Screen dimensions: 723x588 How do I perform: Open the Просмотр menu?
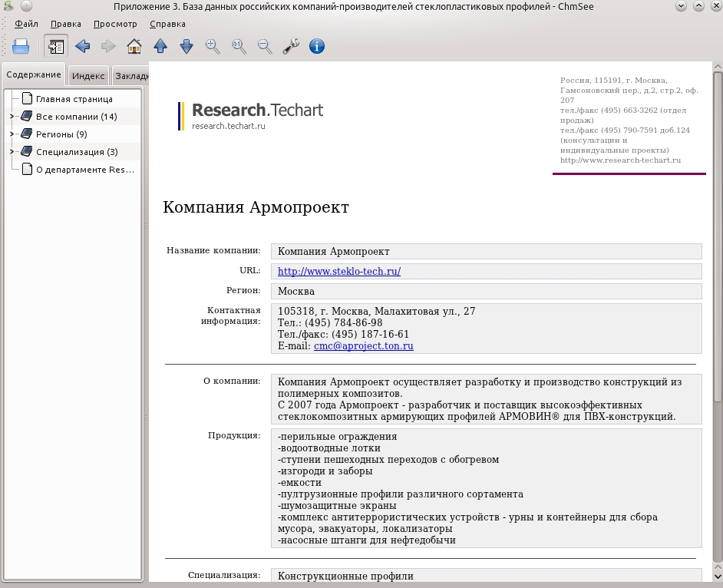click(115, 24)
